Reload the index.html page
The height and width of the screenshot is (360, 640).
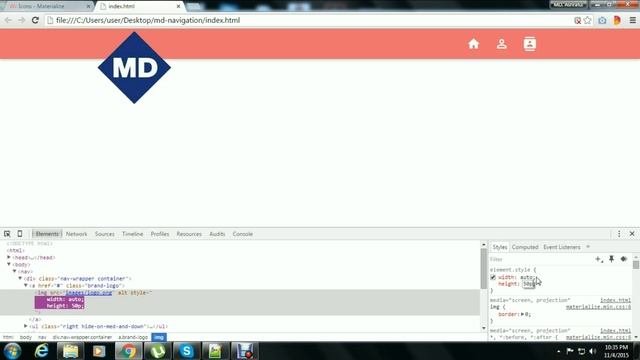click(x=35, y=20)
